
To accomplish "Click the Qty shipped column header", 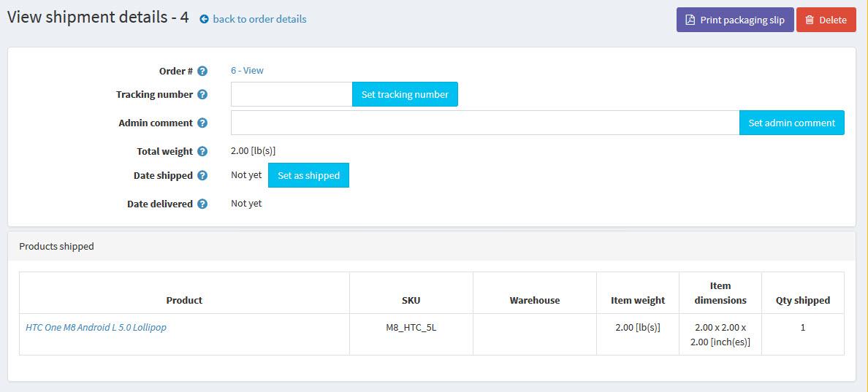I will pos(802,300).
